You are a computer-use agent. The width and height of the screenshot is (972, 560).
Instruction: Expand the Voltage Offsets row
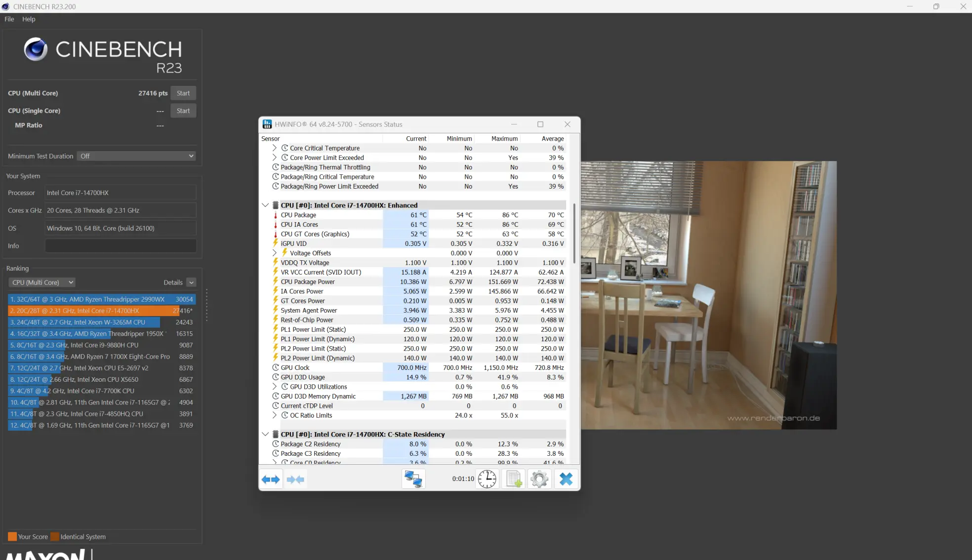click(x=275, y=253)
